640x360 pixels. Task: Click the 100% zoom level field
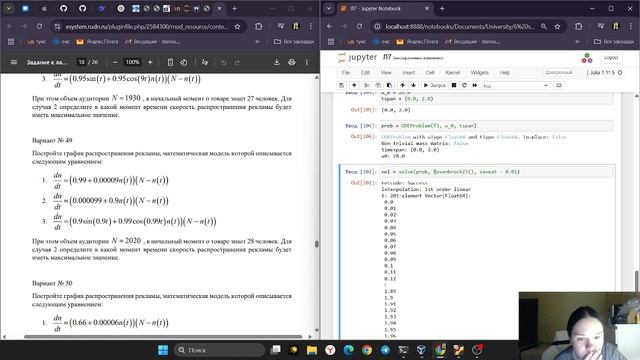132,62
